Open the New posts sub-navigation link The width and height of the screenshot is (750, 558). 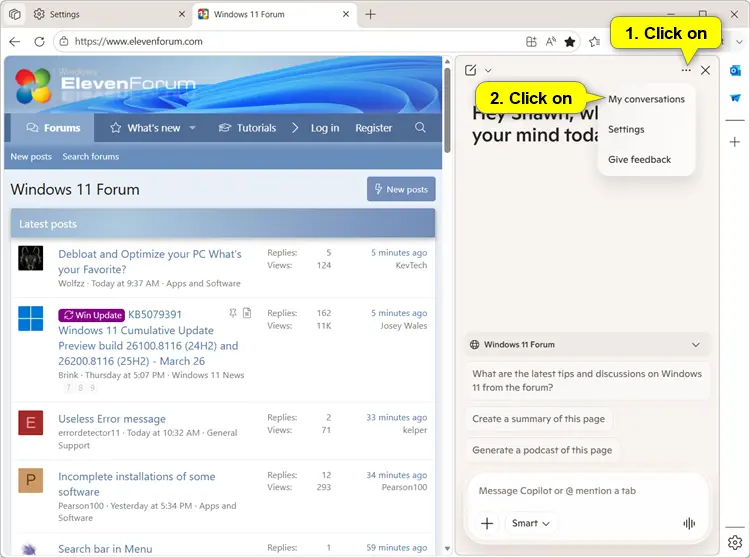pyautogui.click(x=31, y=156)
